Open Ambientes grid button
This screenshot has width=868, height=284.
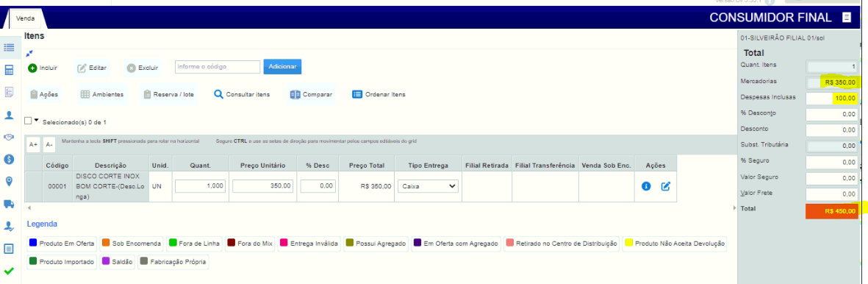coord(102,94)
